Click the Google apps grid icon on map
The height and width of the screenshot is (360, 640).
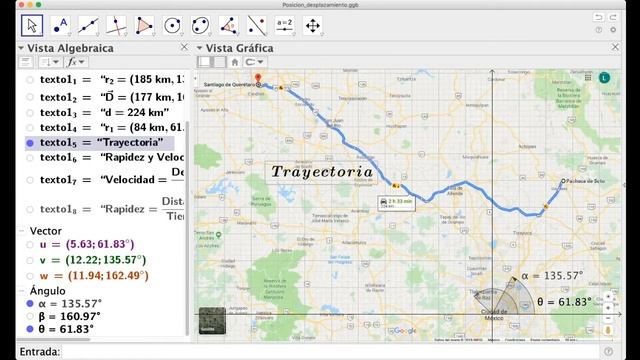[588, 78]
